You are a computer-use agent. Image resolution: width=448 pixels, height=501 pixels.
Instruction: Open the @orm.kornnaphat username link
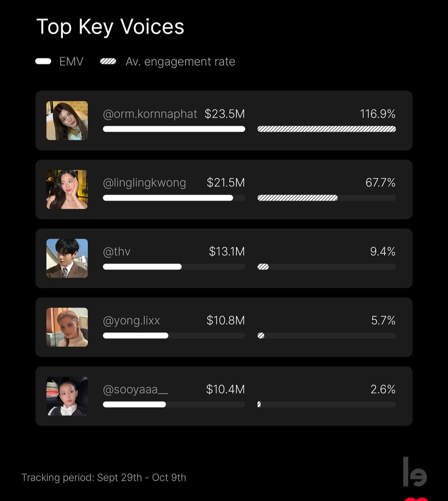pos(150,114)
